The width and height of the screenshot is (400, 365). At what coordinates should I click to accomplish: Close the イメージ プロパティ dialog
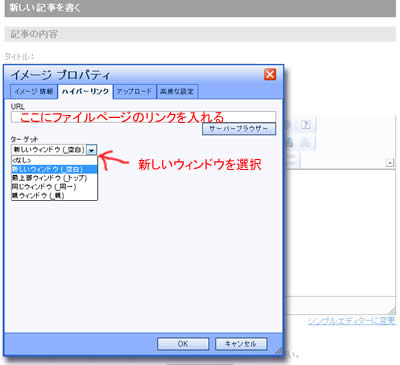click(x=270, y=74)
